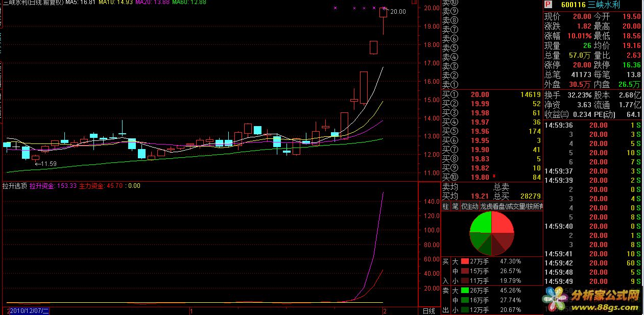Click the 卖① ask row label
The height and width of the screenshot is (315, 644).
point(450,85)
